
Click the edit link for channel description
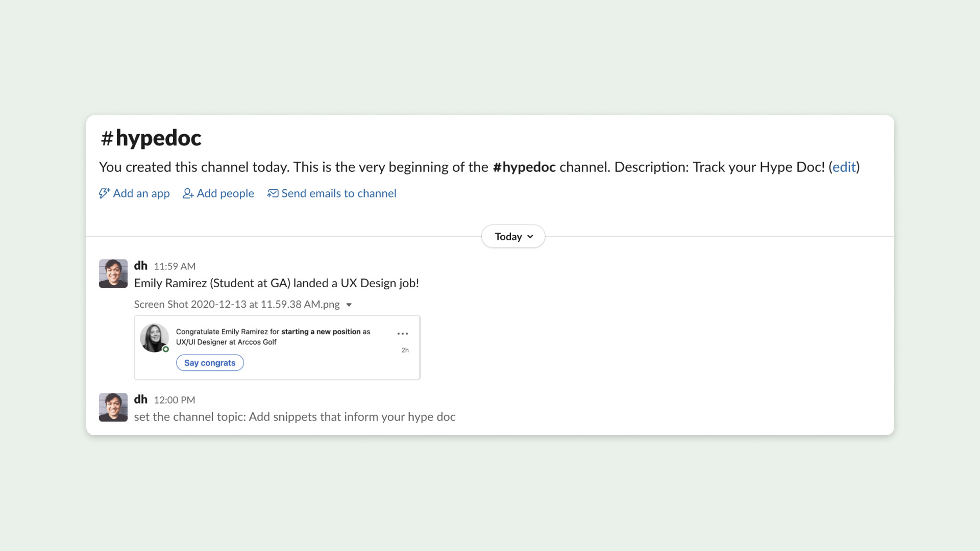(843, 167)
